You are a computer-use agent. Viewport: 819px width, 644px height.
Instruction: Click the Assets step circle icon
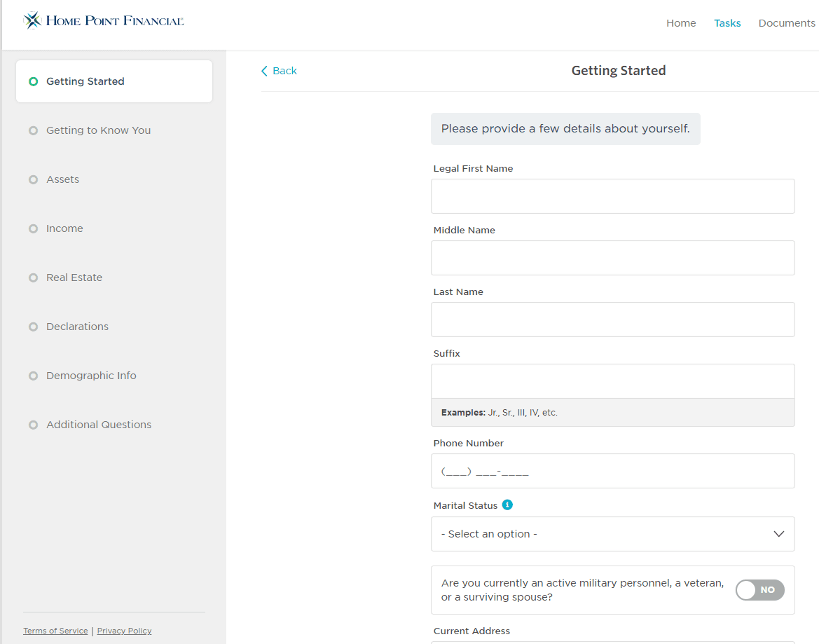[33, 179]
